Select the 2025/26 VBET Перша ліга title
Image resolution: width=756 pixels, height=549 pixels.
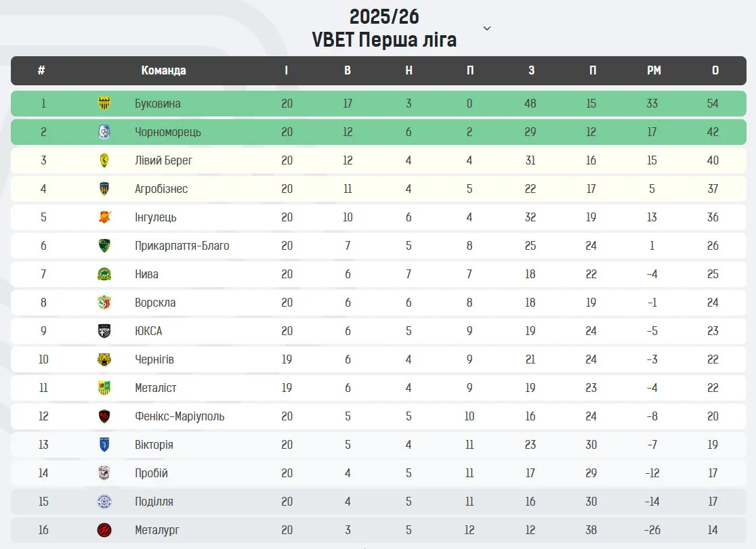tap(384, 28)
